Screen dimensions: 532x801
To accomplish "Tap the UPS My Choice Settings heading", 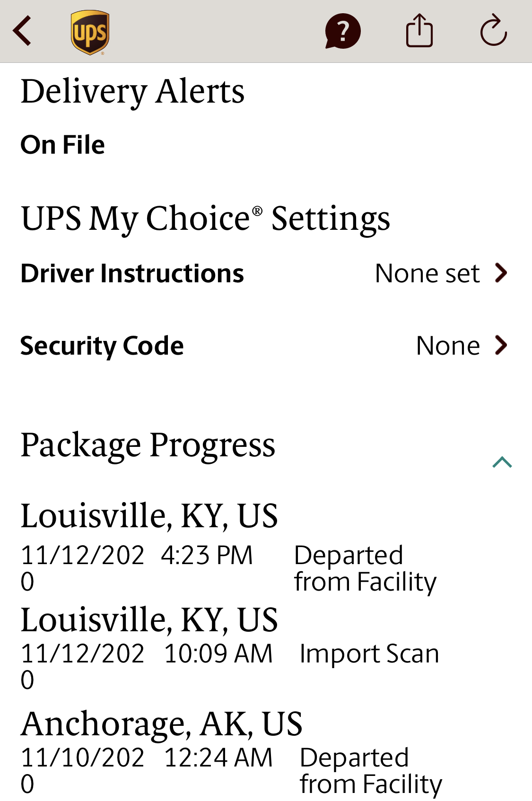I will point(206,218).
